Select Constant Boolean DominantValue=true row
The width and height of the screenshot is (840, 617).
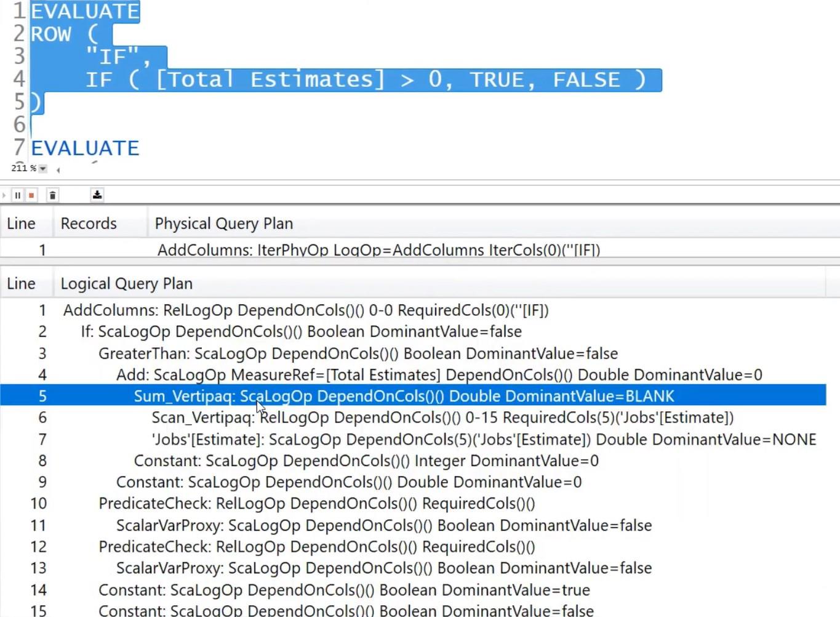tap(413, 590)
